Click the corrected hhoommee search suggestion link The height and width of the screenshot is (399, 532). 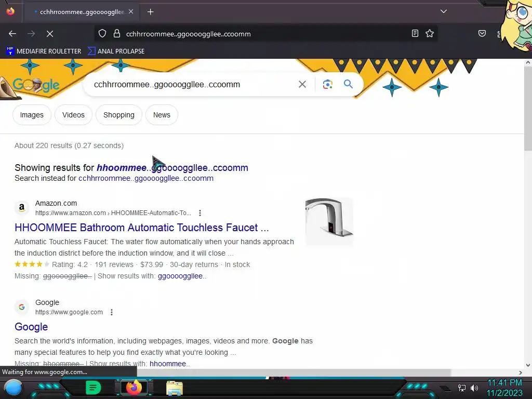[x=172, y=168]
